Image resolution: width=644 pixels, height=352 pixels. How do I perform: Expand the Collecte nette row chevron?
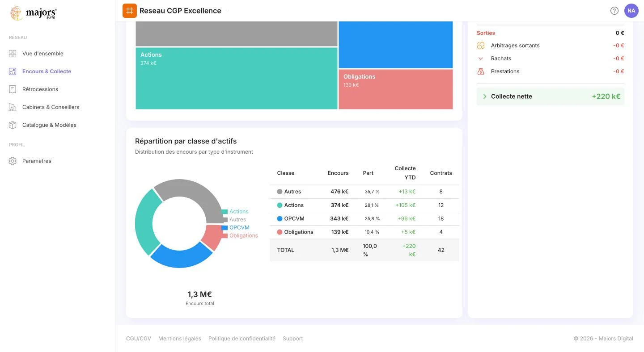click(x=485, y=96)
